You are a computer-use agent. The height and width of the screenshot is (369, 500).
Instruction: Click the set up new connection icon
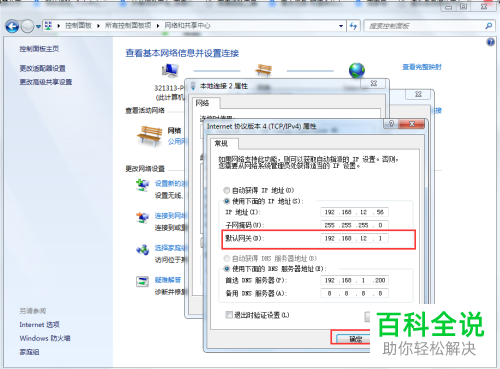pos(143,185)
